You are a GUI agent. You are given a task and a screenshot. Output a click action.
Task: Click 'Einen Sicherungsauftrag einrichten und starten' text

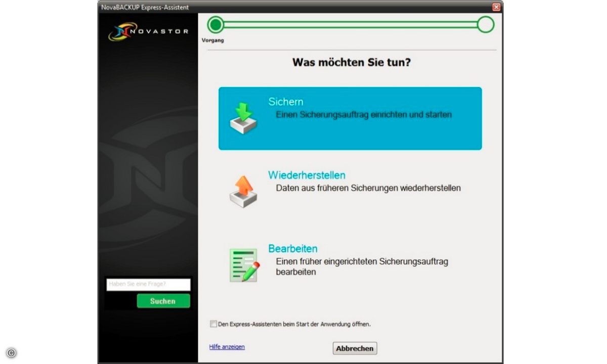364,115
